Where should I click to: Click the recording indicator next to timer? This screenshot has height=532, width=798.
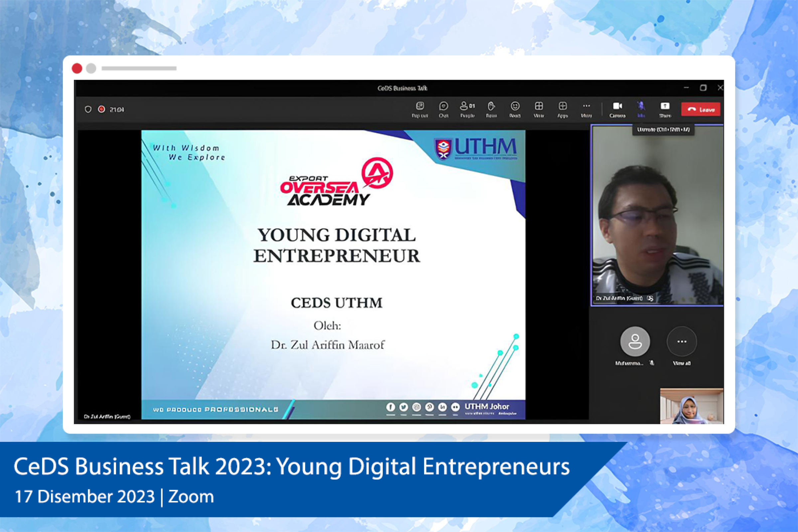tap(101, 109)
